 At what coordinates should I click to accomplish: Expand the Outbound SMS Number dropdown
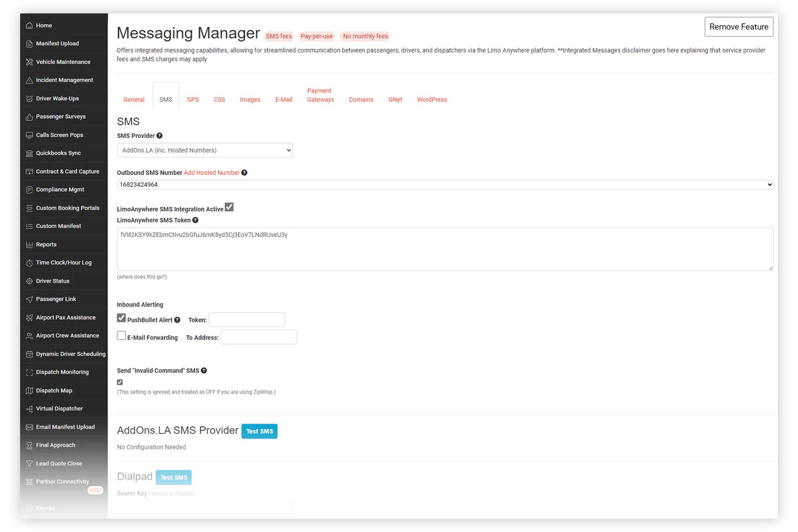[x=444, y=185]
